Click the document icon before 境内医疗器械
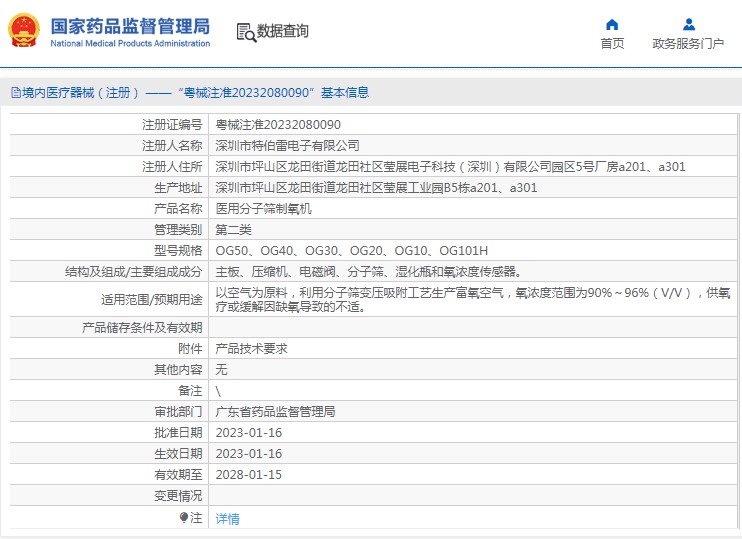The width and height of the screenshot is (742, 539). (16, 93)
